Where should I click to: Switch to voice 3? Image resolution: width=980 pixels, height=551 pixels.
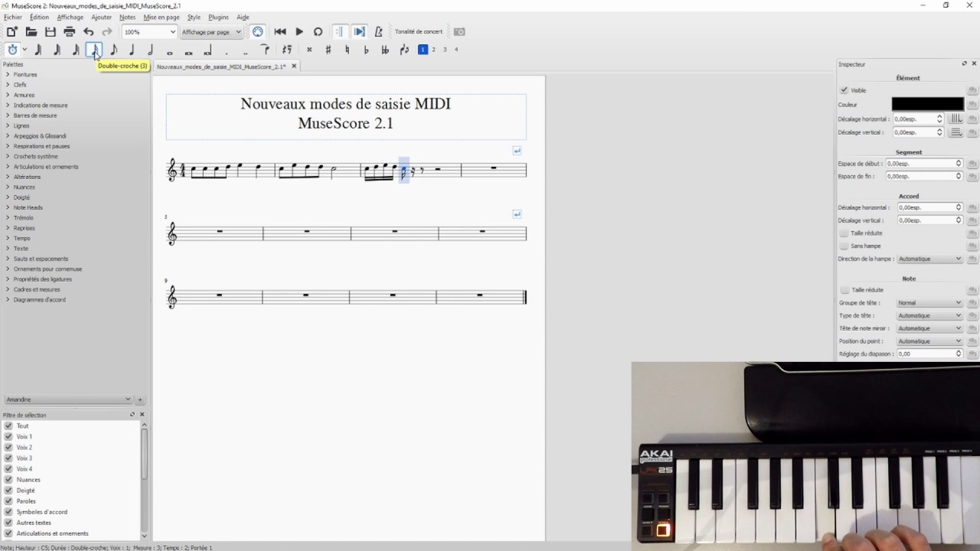pos(445,50)
